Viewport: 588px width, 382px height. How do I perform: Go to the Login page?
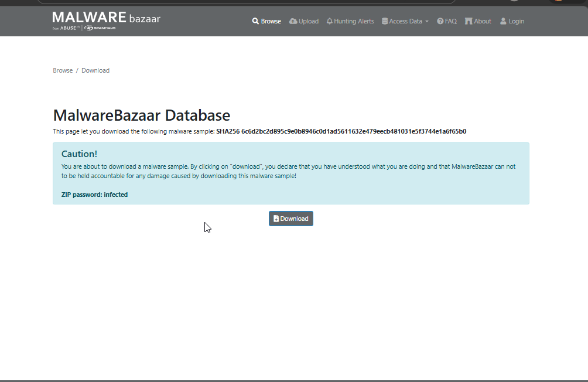(x=512, y=22)
